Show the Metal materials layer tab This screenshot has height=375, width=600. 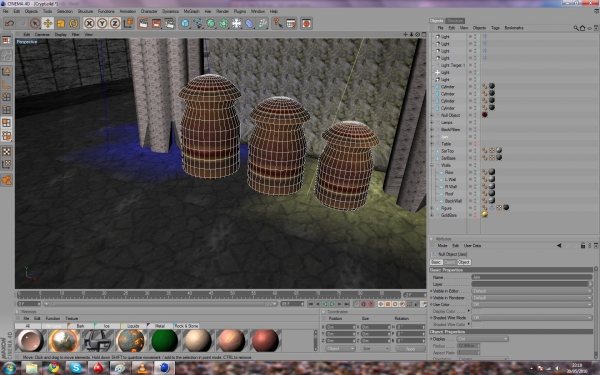[160, 326]
